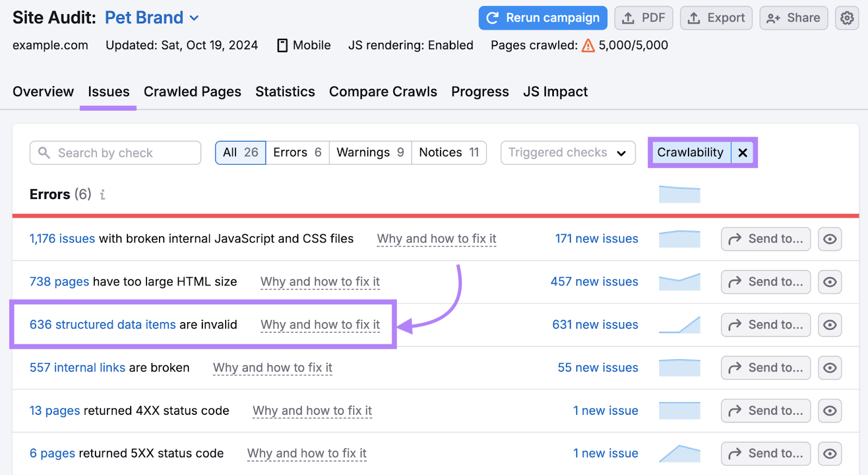Hide the 5XX status code issue

[x=830, y=454]
